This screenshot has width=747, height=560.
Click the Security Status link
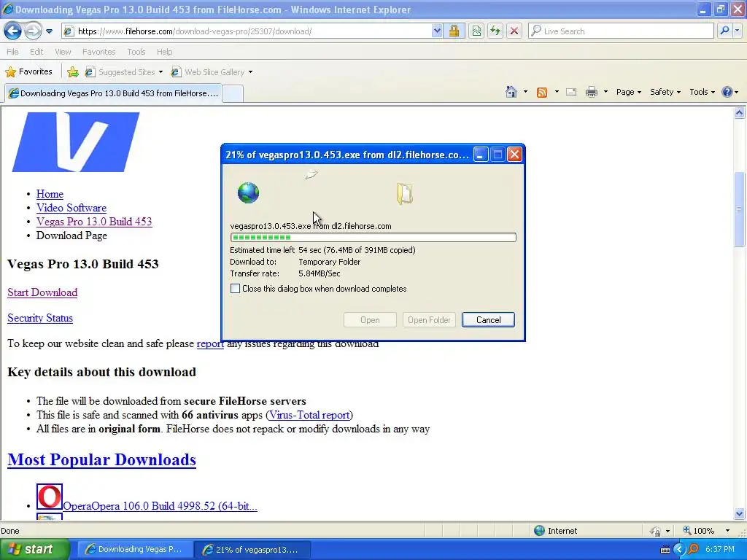tap(40, 318)
